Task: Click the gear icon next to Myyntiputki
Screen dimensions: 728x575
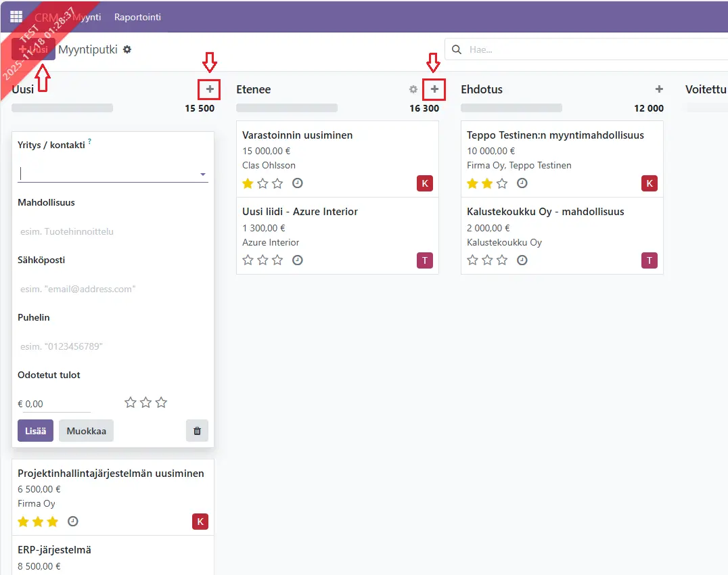Action: tap(127, 49)
